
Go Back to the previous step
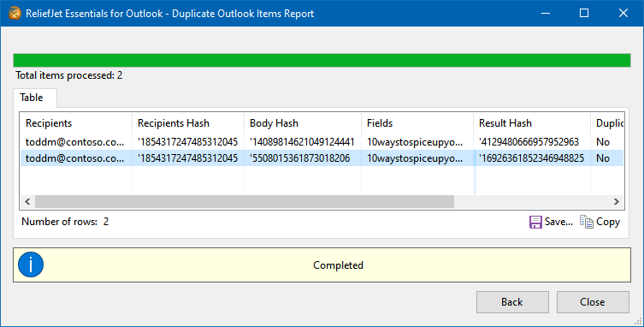[x=512, y=302]
